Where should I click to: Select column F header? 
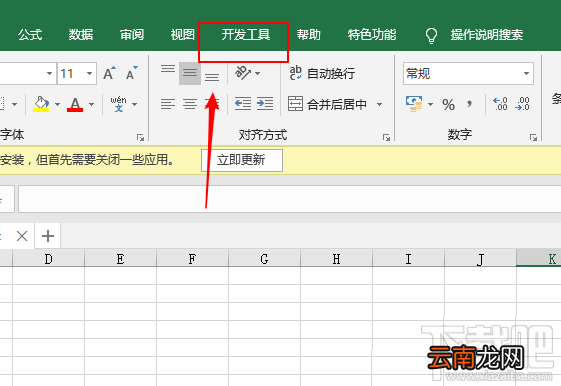coord(192,258)
